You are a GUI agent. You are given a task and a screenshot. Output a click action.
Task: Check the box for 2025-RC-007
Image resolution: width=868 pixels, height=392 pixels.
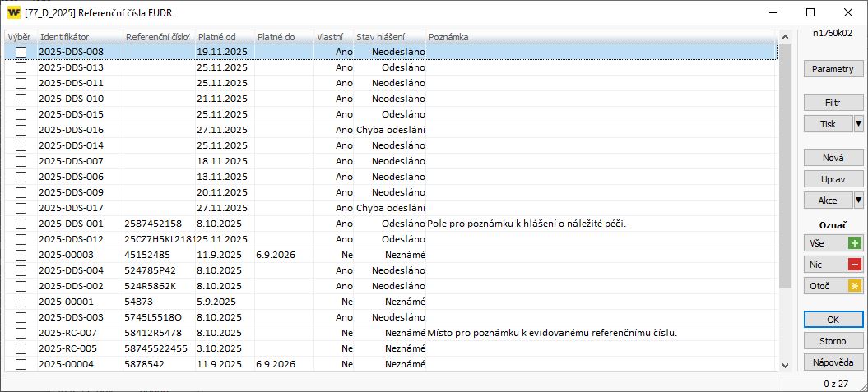coord(21,333)
